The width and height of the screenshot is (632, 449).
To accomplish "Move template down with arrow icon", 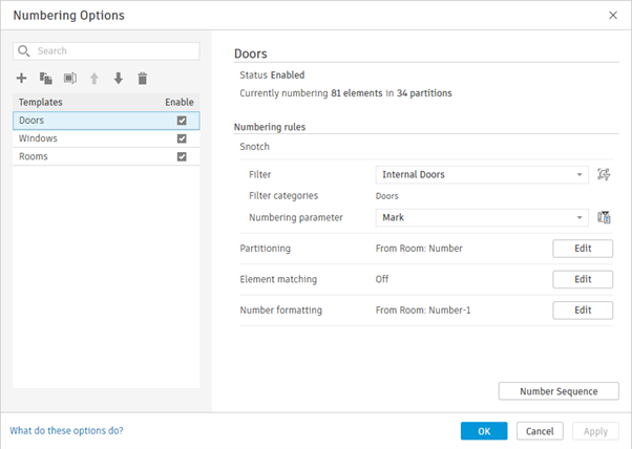I will tap(118, 78).
